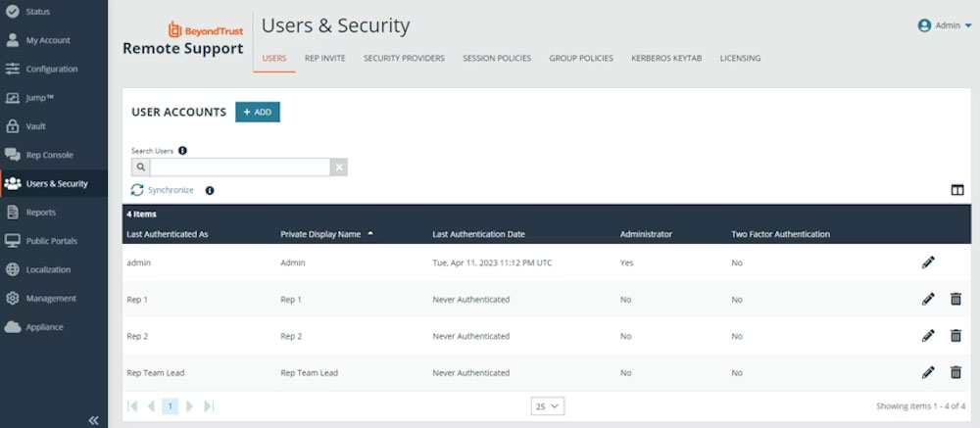The height and width of the screenshot is (428, 980).
Task: Open the Session Policies tab
Action: [497, 59]
